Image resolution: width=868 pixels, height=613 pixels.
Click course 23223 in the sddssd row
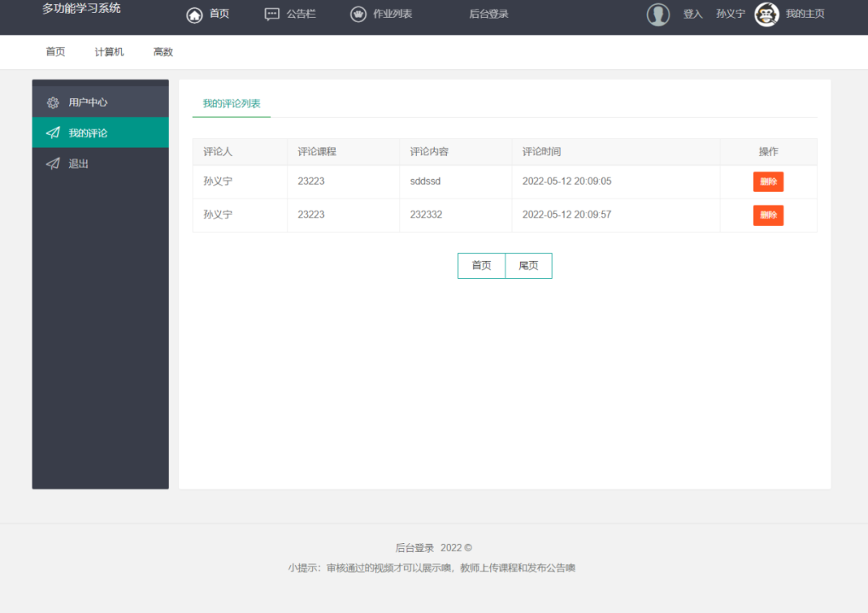pyautogui.click(x=311, y=182)
